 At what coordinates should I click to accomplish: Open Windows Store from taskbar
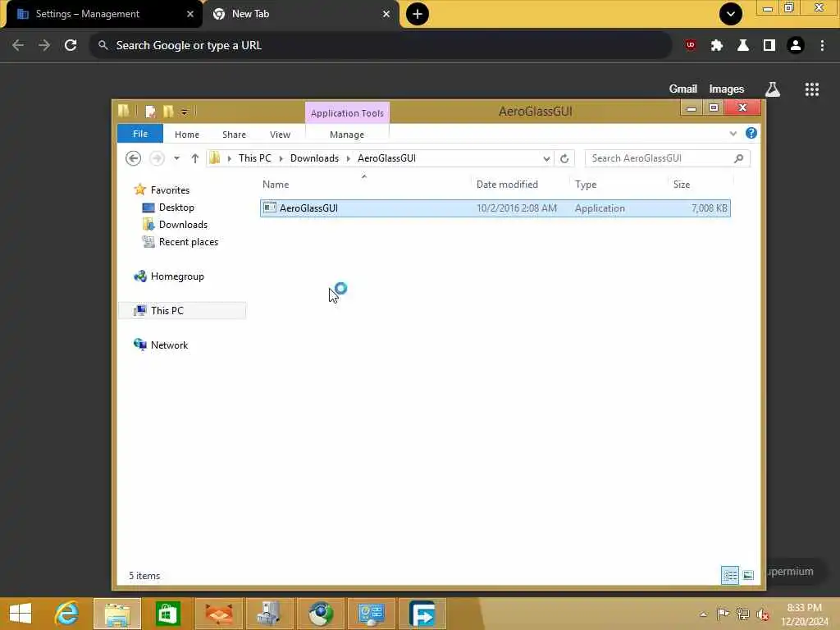(x=168, y=614)
